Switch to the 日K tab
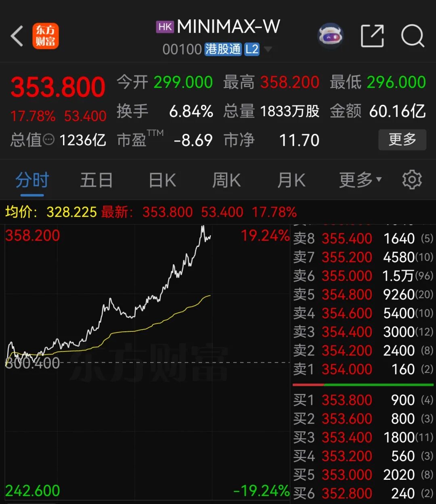This screenshot has height=504, width=436. (x=162, y=180)
